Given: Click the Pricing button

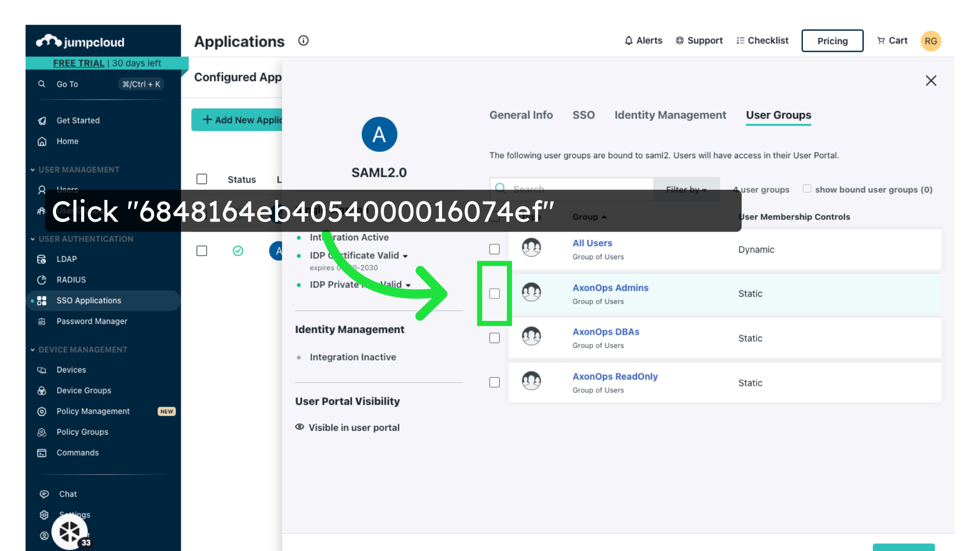Looking at the screenshot, I should (832, 41).
